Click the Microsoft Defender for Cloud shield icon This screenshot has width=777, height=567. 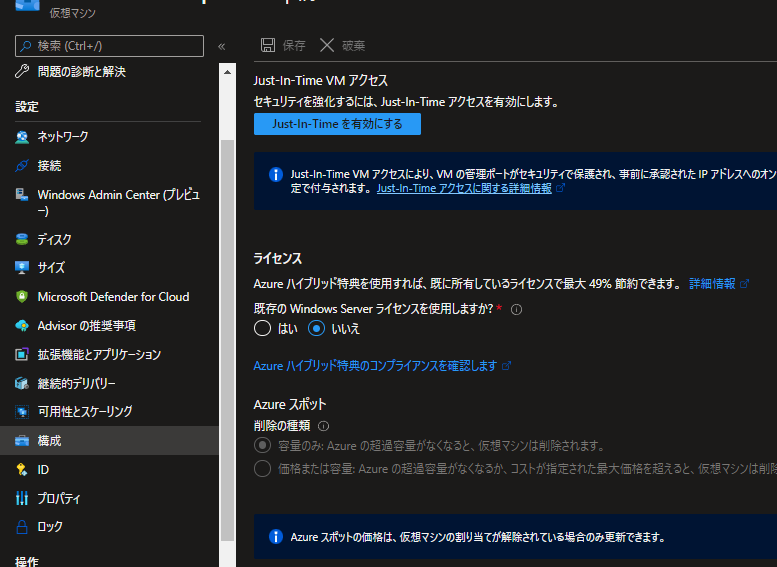(22, 296)
